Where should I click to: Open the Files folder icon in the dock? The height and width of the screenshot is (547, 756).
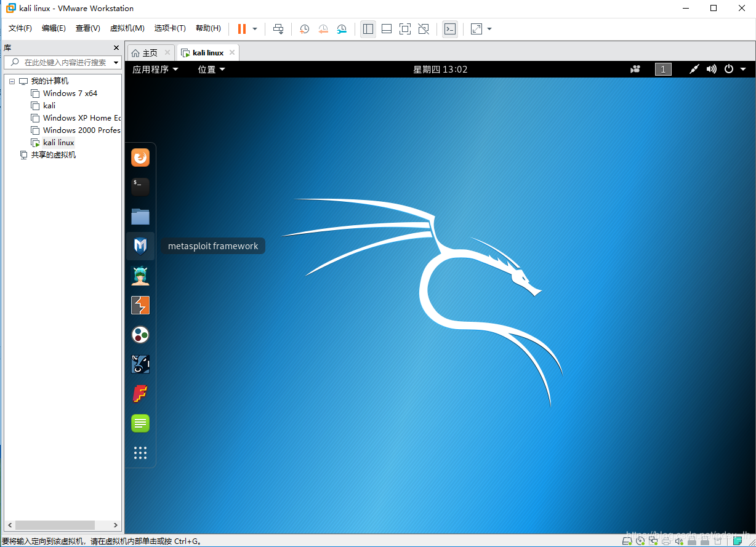[140, 217]
